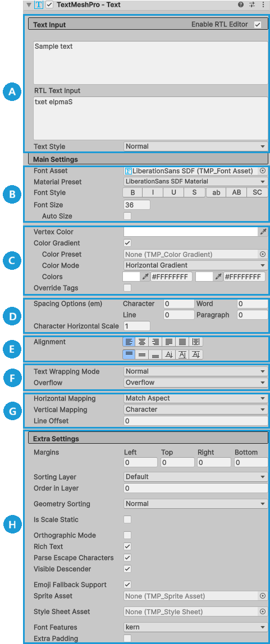Toggle the TextMeshPro component enabled checkbox

click(50, 5)
